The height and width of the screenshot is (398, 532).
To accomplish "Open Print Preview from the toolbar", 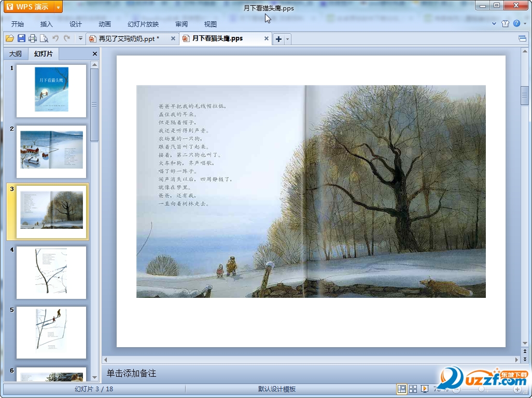I will (x=44, y=38).
